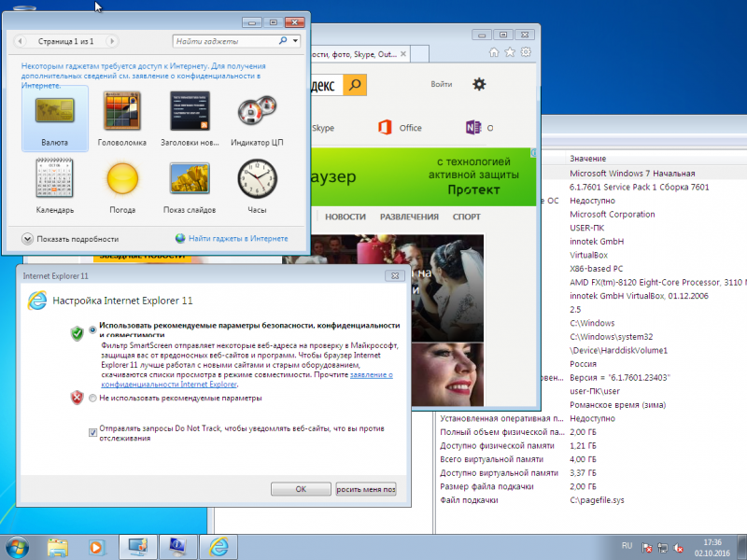Open the РАЗВЛЕЧЕНИЯ section
The image size is (747, 560).
[409, 217]
